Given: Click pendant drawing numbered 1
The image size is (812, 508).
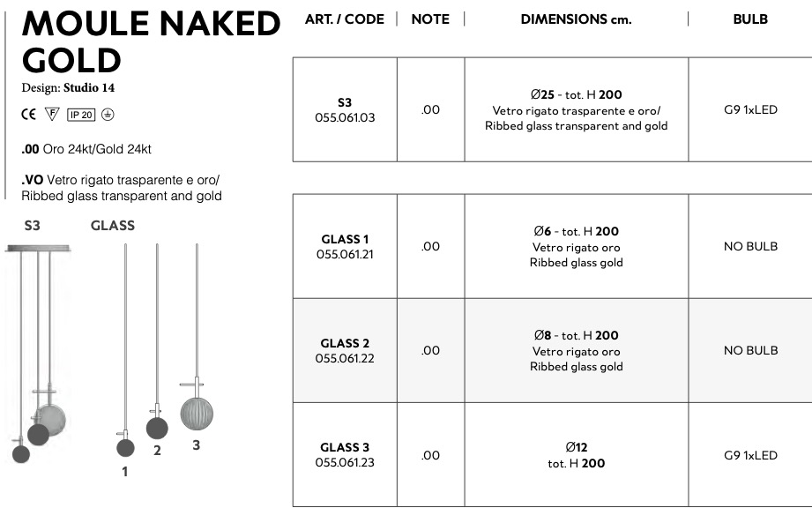Looking at the screenshot, I should (125, 445).
